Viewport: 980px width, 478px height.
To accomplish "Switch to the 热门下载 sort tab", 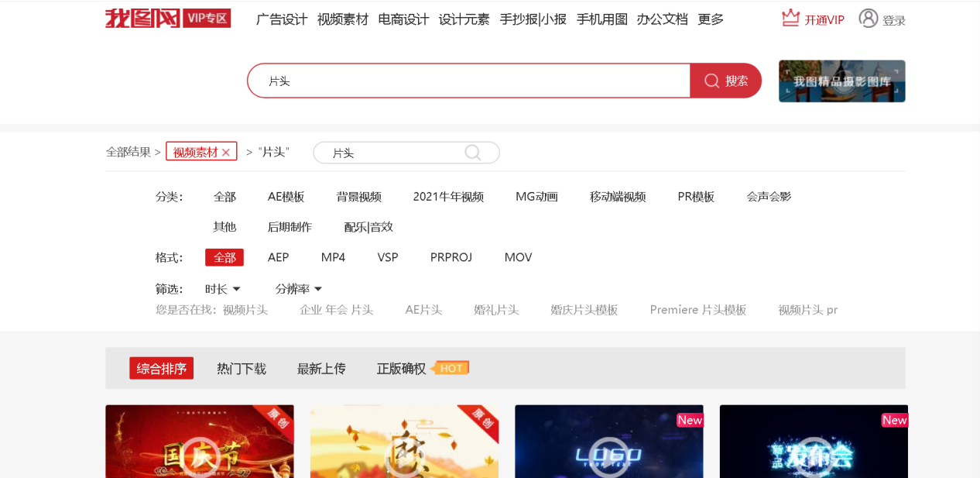I will [x=242, y=368].
